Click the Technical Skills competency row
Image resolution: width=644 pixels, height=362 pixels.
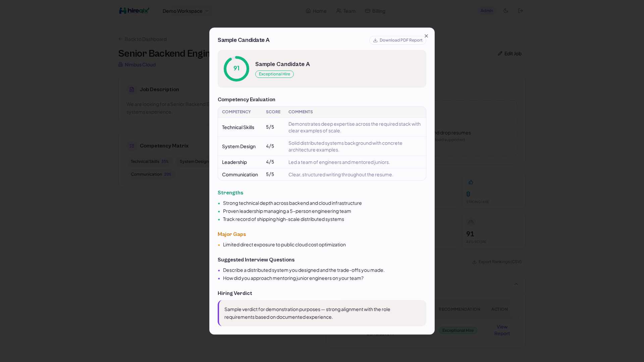coord(322,127)
